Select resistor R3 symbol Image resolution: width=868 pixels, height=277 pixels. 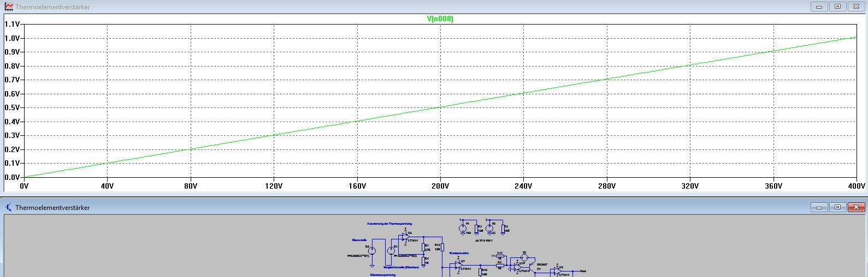click(476, 228)
